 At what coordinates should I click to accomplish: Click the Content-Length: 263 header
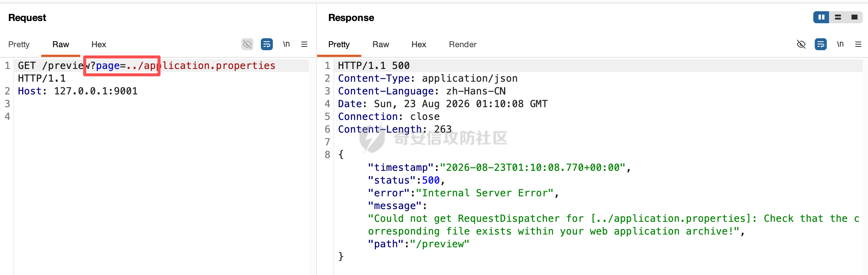point(395,129)
